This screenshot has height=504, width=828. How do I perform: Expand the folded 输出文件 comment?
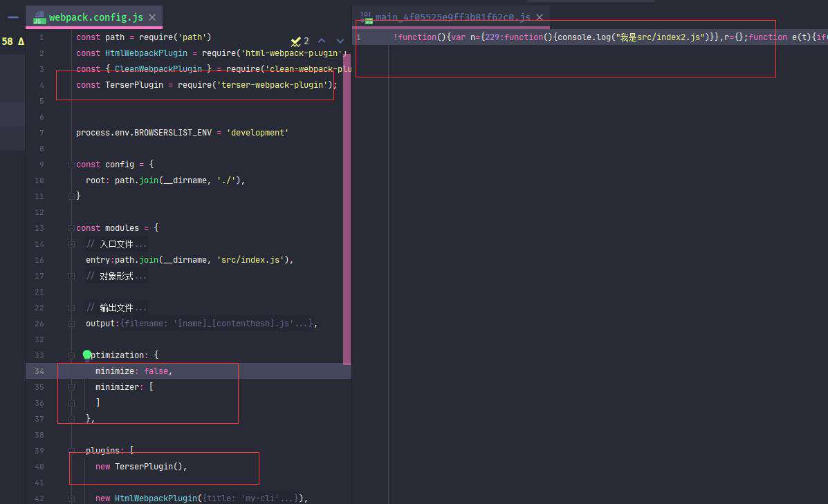coord(71,308)
